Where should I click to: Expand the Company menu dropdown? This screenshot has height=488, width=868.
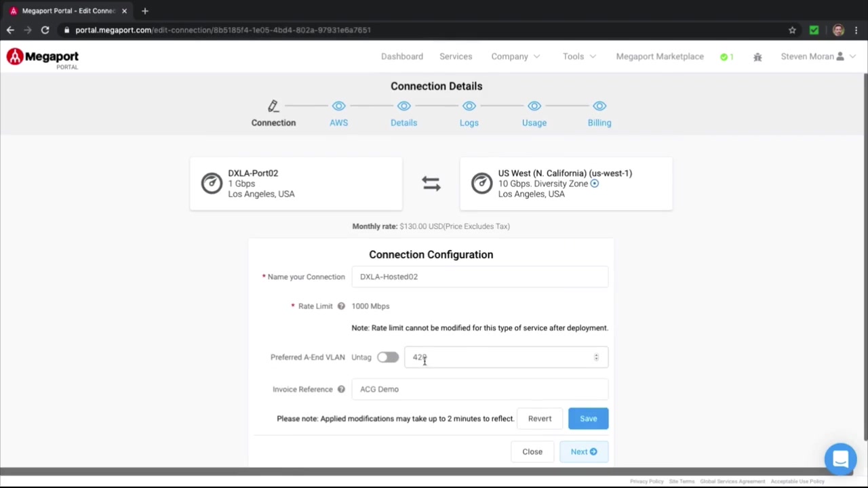tap(515, 57)
